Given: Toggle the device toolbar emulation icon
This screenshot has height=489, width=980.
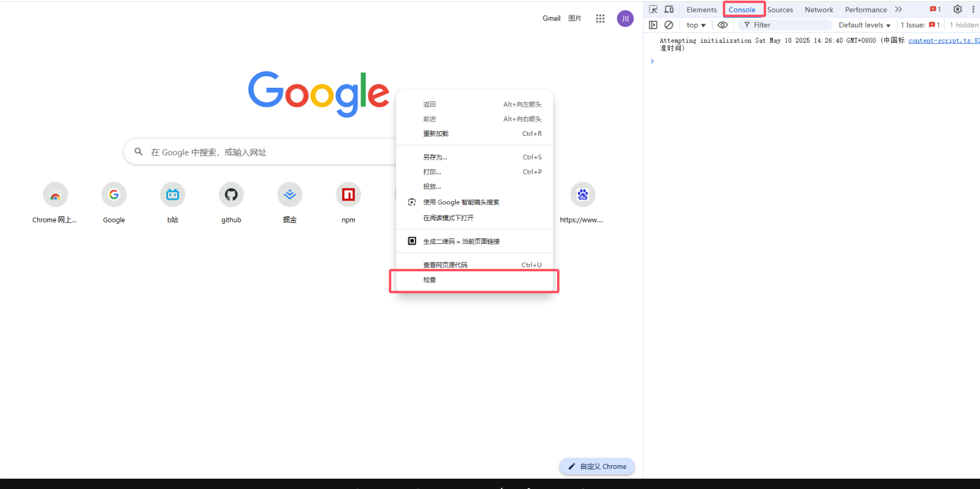Looking at the screenshot, I should pos(669,9).
